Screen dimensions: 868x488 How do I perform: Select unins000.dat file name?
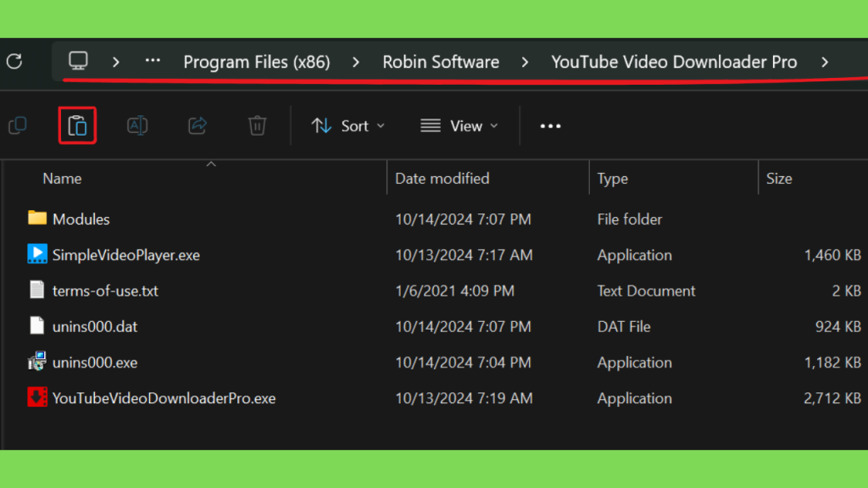coord(95,327)
